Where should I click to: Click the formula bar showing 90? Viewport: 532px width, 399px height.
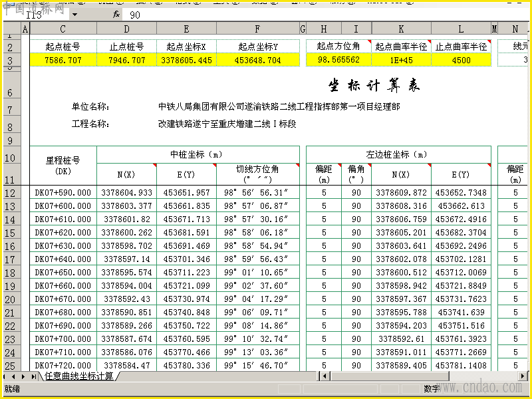click(325, 15)
